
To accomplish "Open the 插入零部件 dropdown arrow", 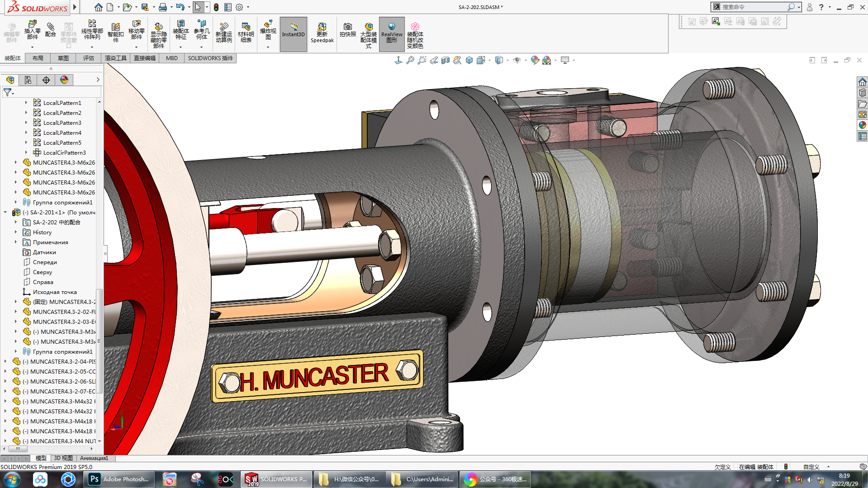I will (32, 47).
